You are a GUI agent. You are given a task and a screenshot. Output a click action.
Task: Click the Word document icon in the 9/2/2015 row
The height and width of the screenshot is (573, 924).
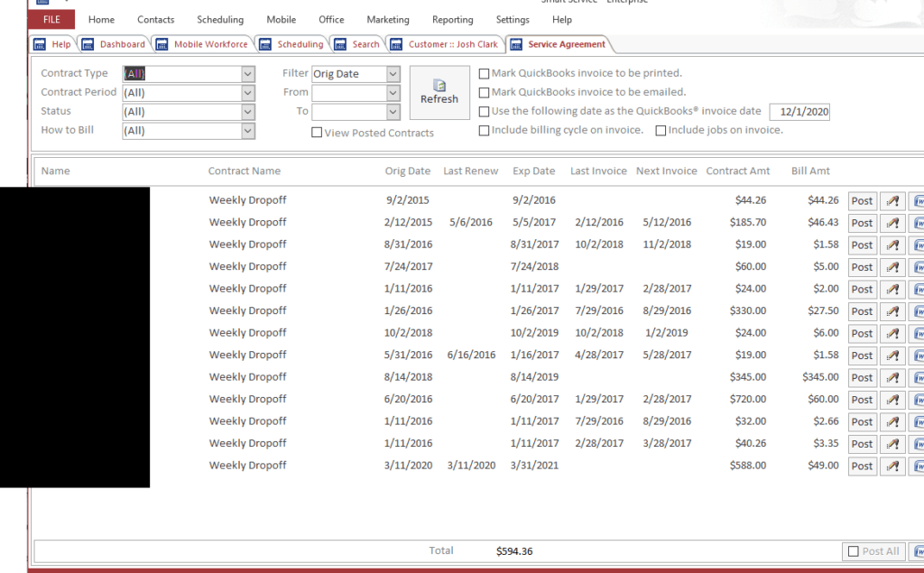click(x=917, y=201)
